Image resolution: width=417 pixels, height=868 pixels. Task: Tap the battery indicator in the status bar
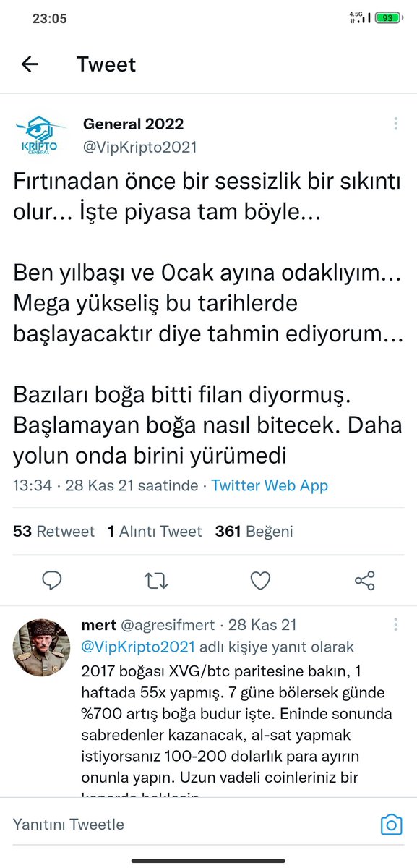click(x=388, y=18)
